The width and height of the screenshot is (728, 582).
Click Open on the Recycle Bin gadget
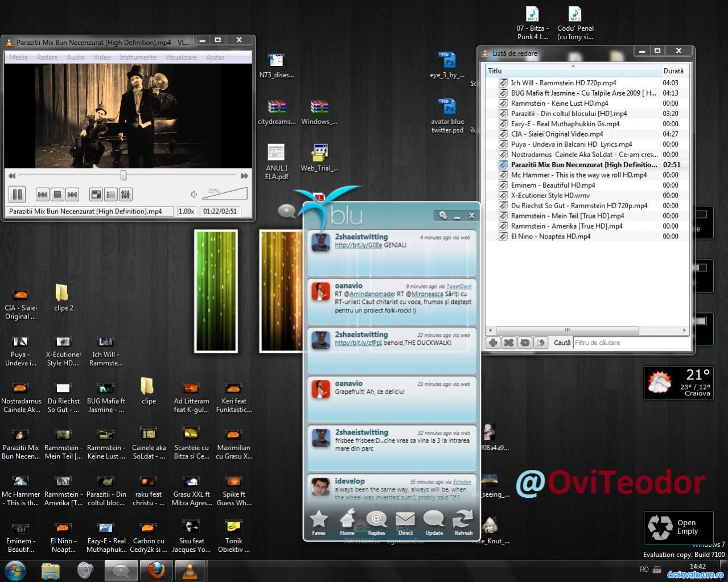pyautogui.click(x=686, y=523)
